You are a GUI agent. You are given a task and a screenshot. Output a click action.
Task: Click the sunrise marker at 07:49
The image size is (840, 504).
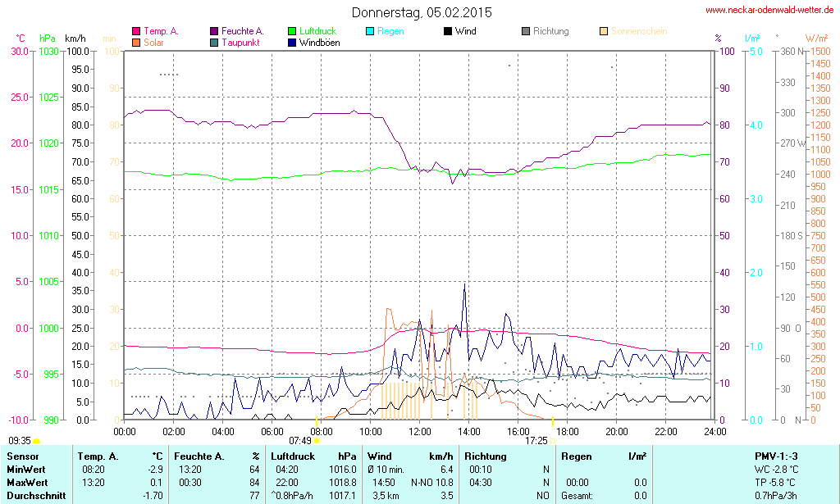point(317,441)
